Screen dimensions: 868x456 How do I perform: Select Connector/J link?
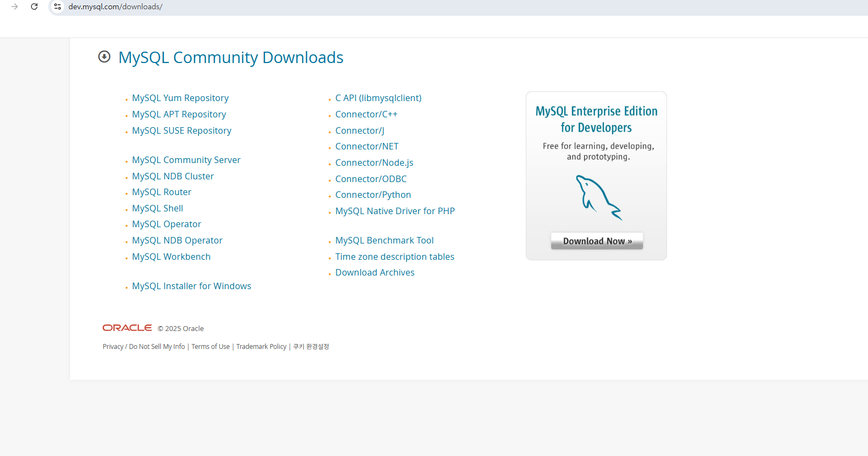coord(360,130)
